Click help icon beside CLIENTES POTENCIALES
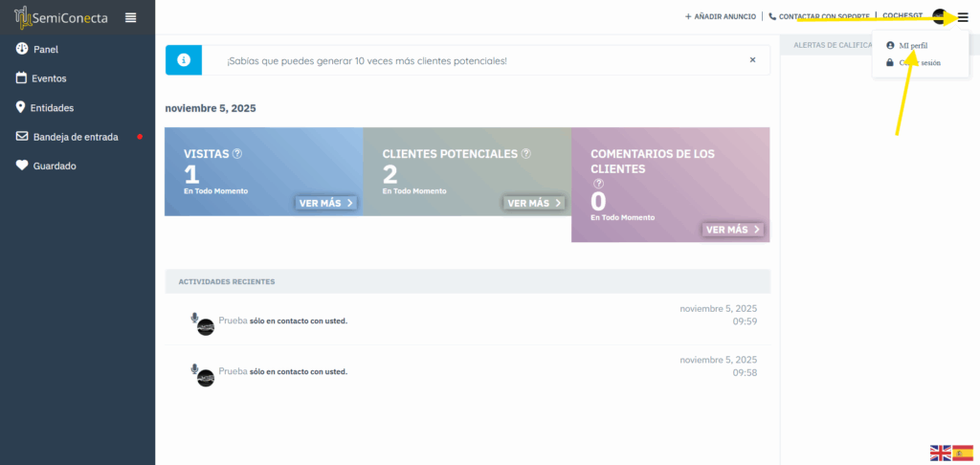The width and height of the screenshot is (980, 465). 526,153
